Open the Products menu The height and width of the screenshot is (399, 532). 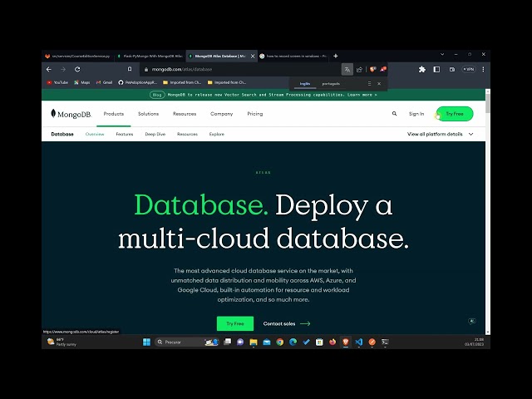tap(114, 114)
